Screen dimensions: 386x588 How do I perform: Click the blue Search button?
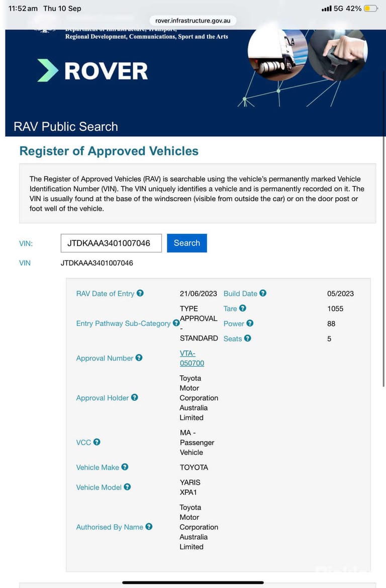[187, 243]
